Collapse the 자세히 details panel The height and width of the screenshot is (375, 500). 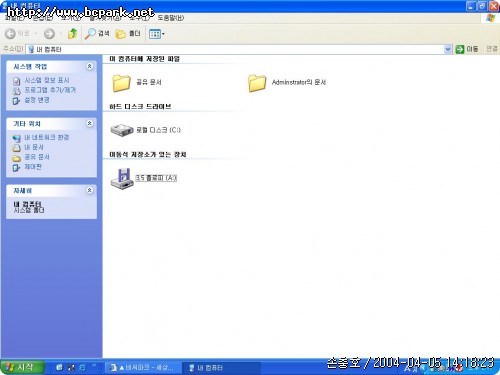coord(89,190)
